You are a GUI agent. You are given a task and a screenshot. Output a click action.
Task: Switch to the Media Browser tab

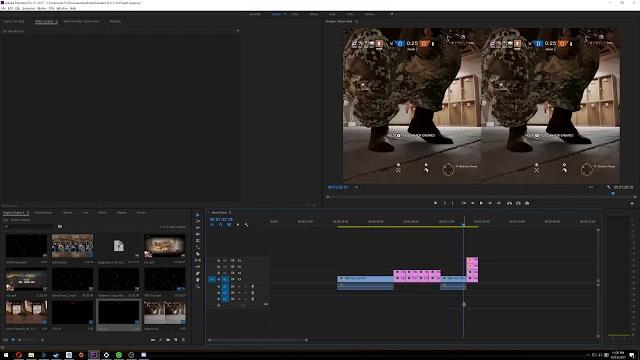43,213
